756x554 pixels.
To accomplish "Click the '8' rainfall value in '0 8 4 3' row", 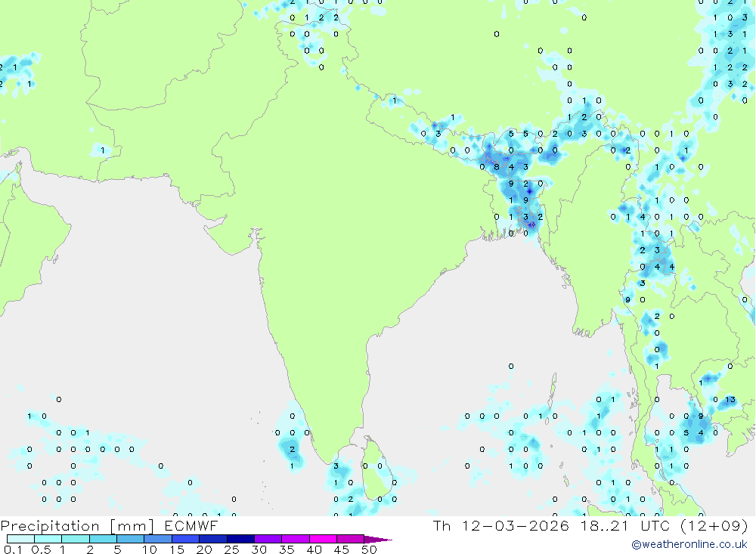I will click(x=497, y=167).
